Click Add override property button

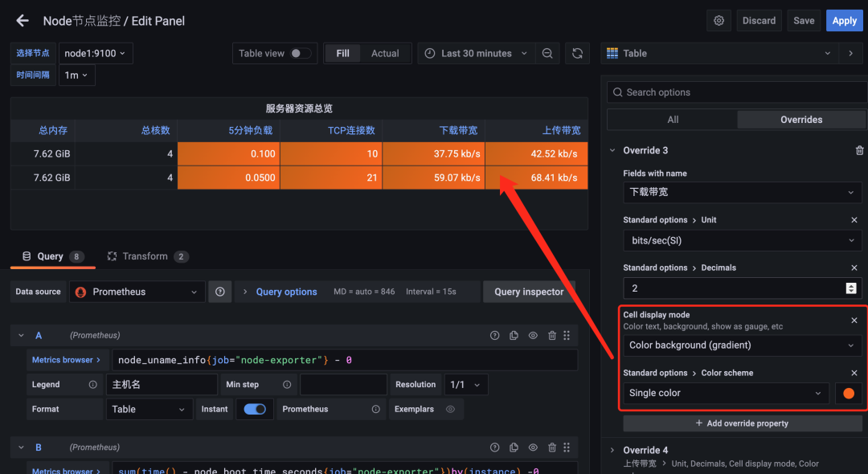(x=742, y=423)
